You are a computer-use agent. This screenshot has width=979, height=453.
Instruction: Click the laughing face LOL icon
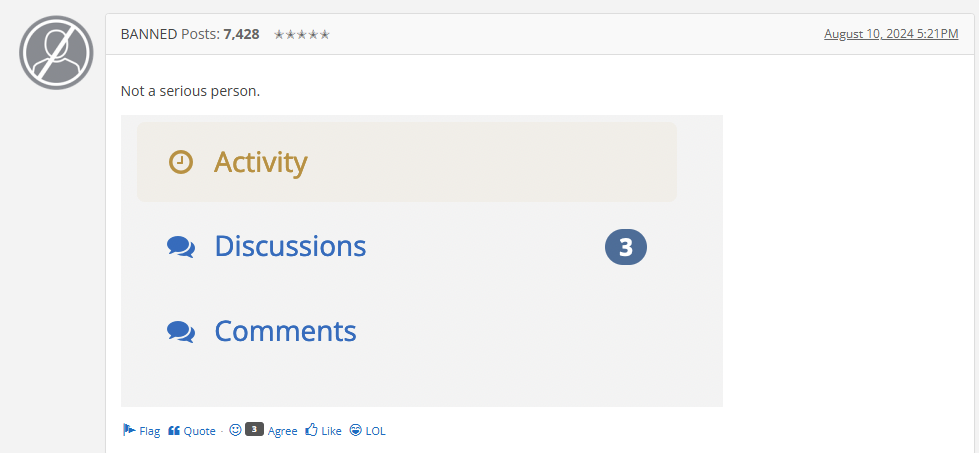coord(356,430)
